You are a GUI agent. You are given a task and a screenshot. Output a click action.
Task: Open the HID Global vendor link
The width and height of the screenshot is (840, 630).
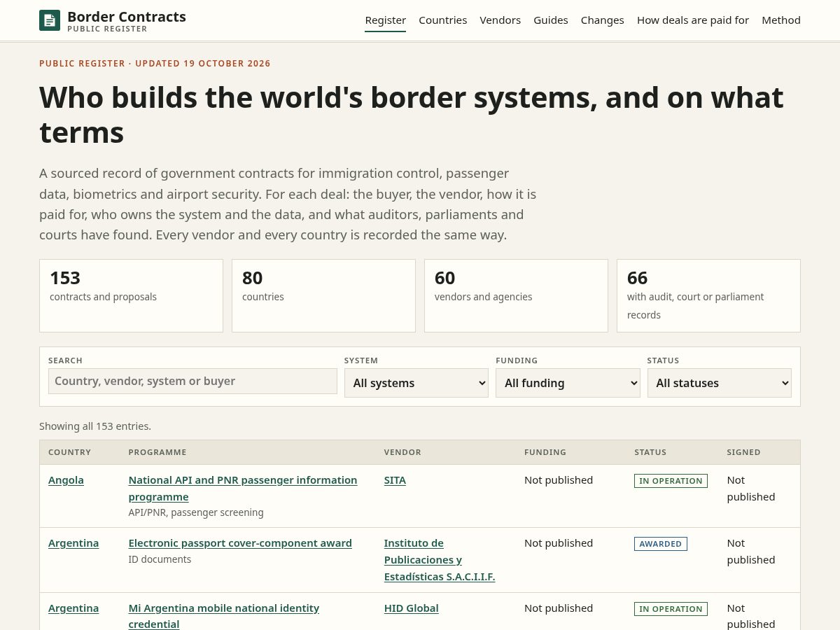click(412, 608)
